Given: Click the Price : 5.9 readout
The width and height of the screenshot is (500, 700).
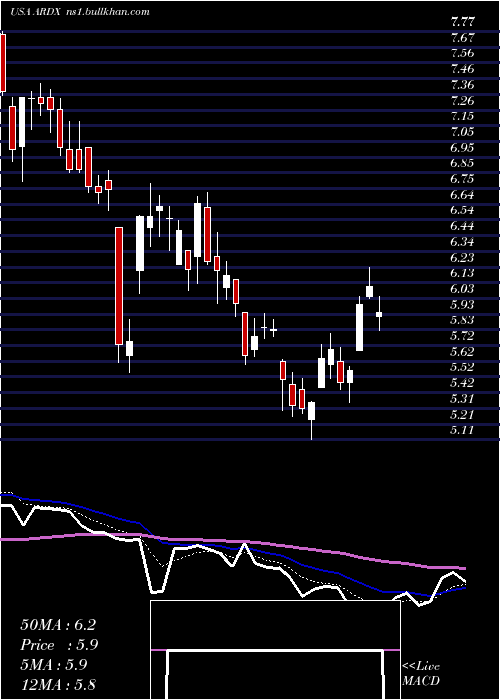Looking at the screenshot, I should (59, 645).
